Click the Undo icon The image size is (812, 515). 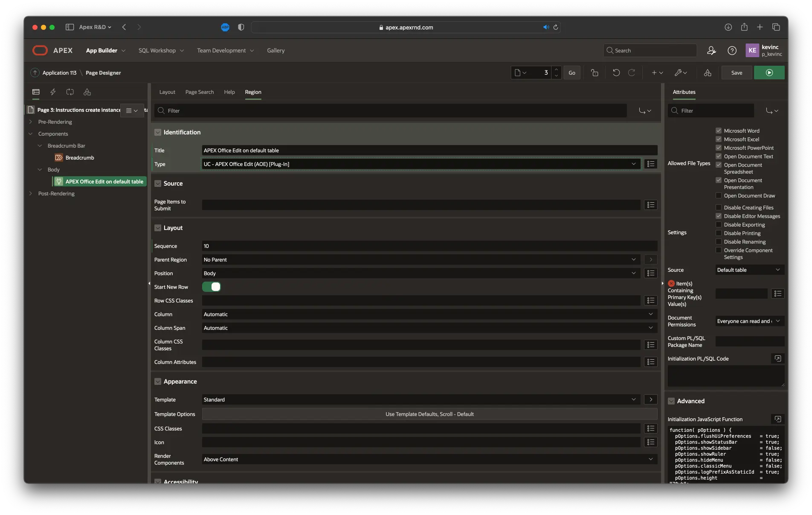616,73
